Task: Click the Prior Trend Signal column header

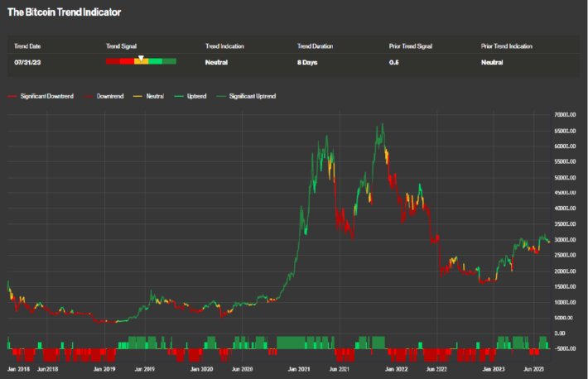Action: click(x=411, y=46)
